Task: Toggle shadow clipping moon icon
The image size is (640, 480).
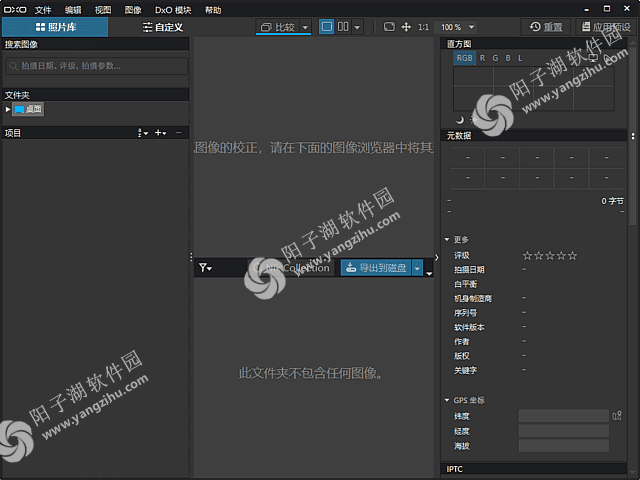Action: [x=460, y=120]
